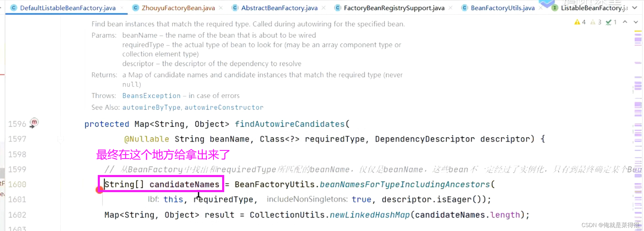Open the AbstractBeanFactory.java tab
The image size is (644, 231).
pos(279,8)
